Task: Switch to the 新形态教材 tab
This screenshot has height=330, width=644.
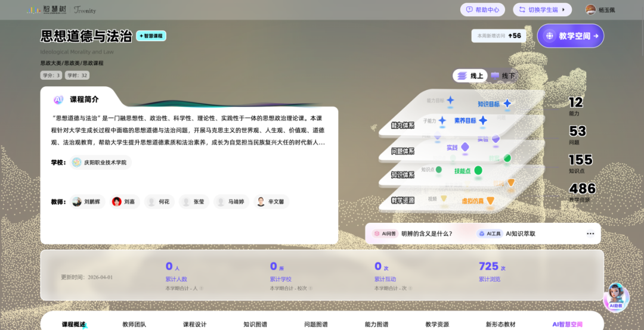Action: 500,324
